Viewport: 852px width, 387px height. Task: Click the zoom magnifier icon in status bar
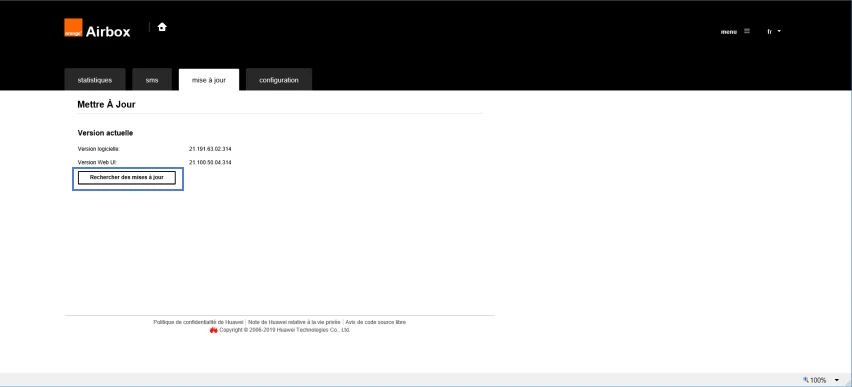coord(806,380)
